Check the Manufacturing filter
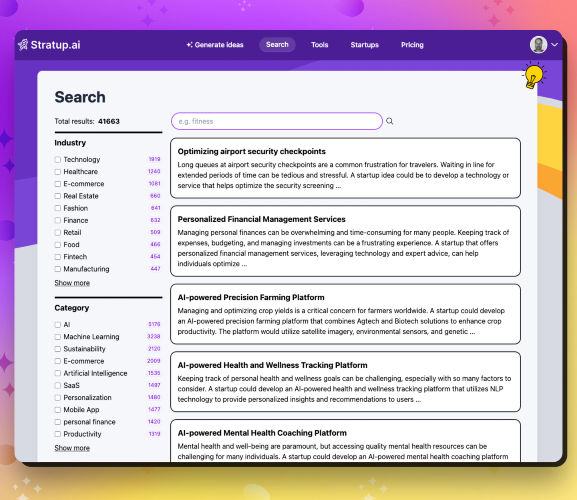 click(58, 269)
